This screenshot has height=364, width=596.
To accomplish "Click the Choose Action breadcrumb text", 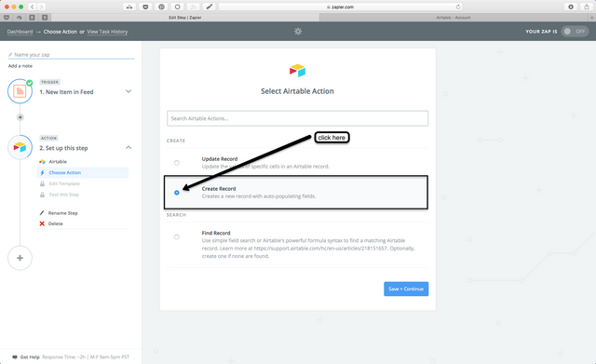I will click(60, 32).
